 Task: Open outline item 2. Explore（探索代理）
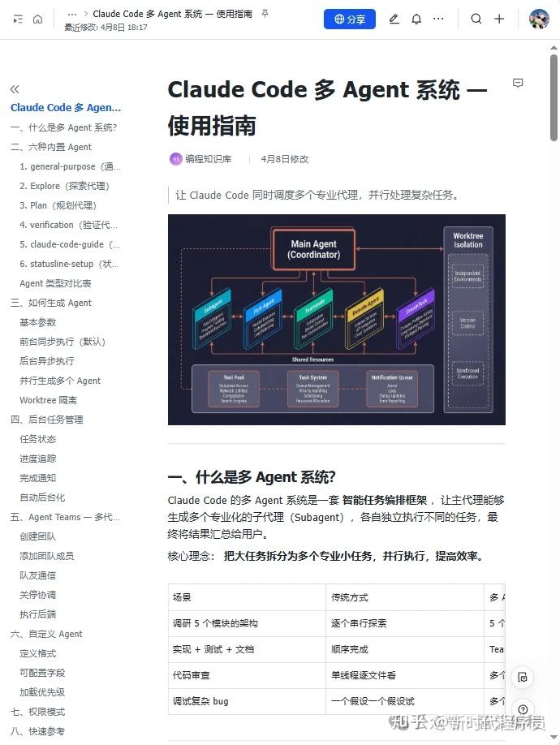coord(65,186)
